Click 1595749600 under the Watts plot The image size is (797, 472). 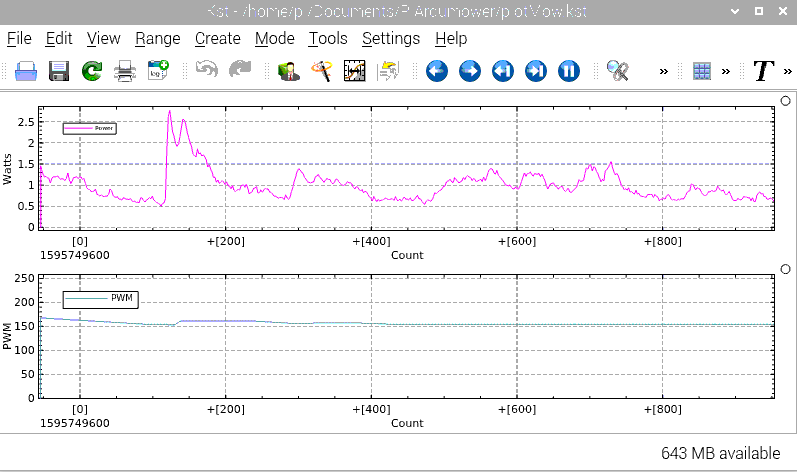pos(75,255)
